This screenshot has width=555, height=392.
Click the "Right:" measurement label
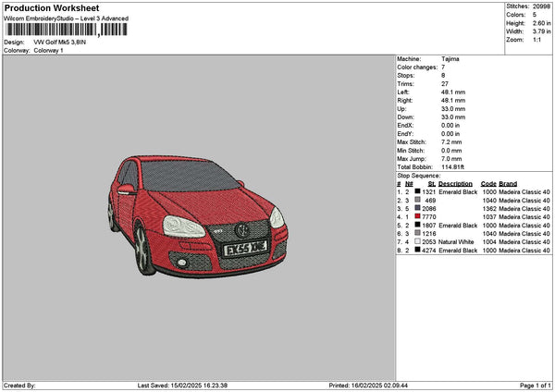point(405,101)
